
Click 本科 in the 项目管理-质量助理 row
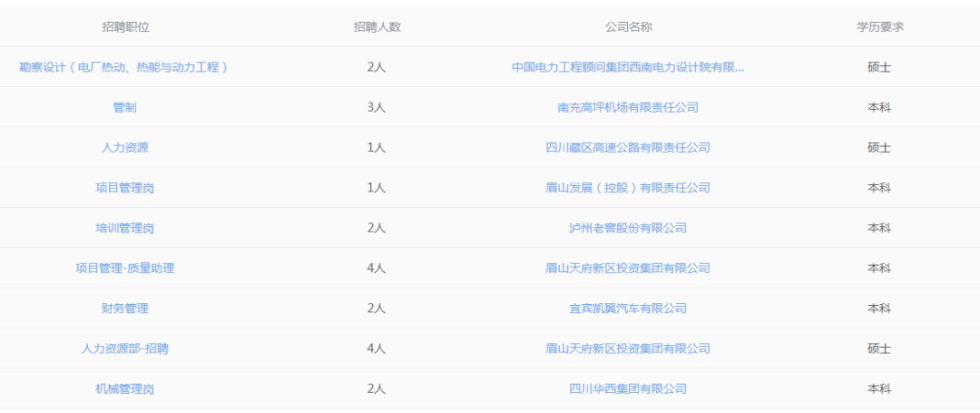879,268
